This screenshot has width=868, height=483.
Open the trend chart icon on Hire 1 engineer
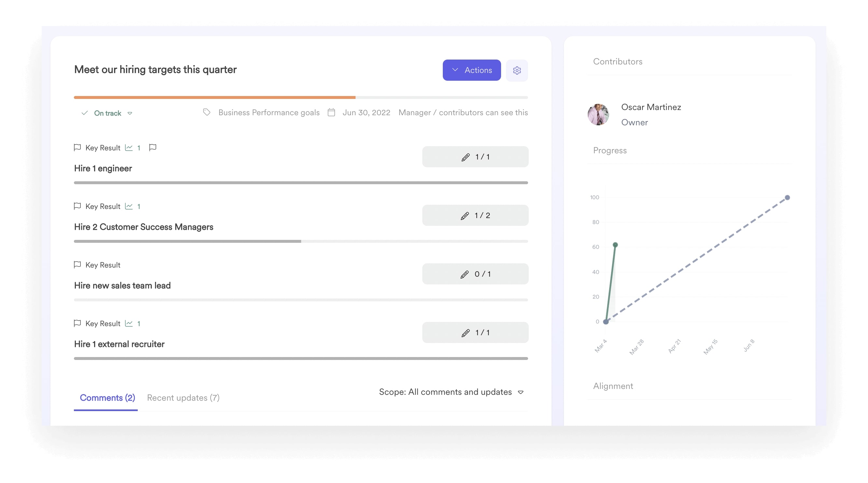(129, 147)
